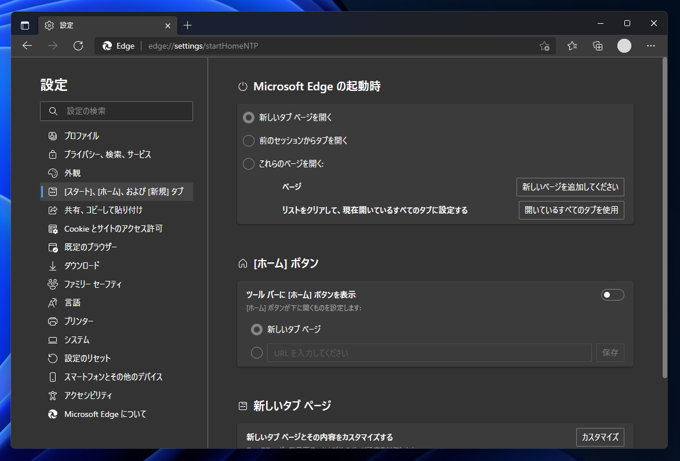Click the settings page vertical scrollbar
Viewport: 680px width, 461px height.
click(665, 217)
